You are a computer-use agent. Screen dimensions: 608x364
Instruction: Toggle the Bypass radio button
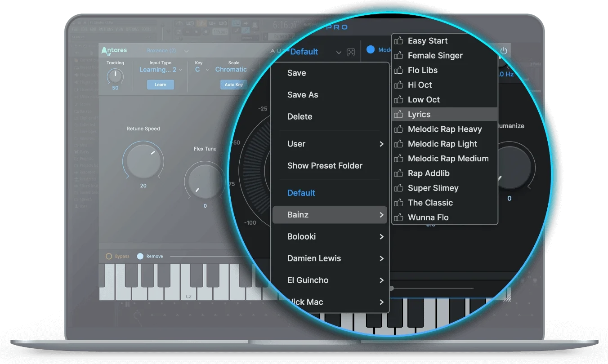click(109, 256)
